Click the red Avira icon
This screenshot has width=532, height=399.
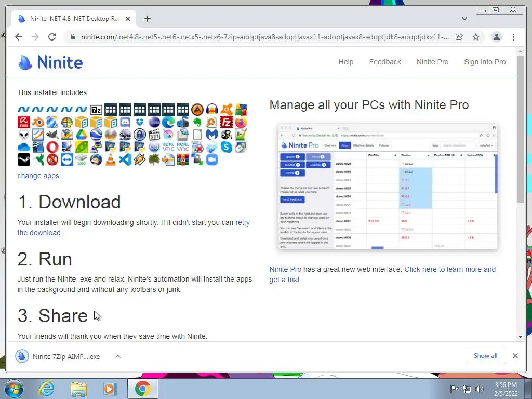tap(24, 122)
